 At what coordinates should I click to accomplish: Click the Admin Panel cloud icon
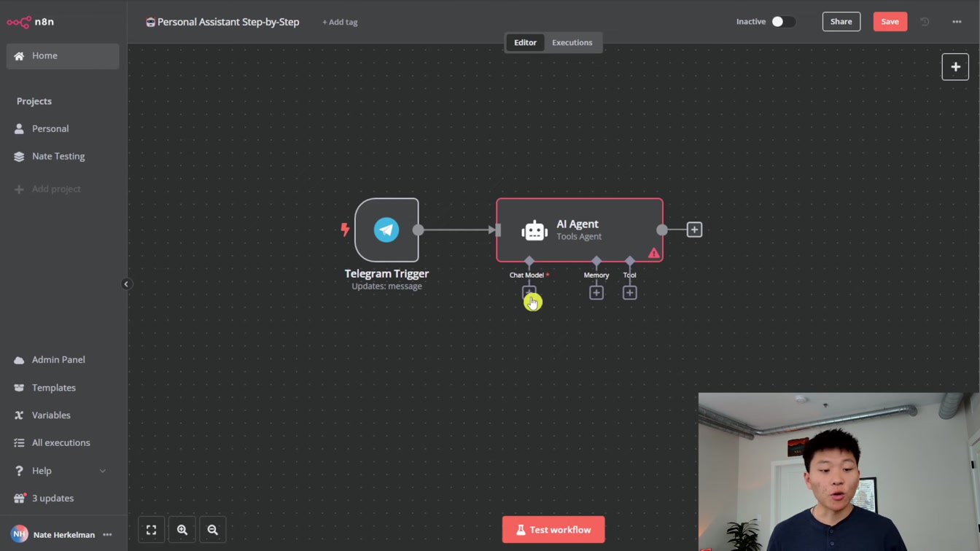pyautogui.click(x=19, y=360)
